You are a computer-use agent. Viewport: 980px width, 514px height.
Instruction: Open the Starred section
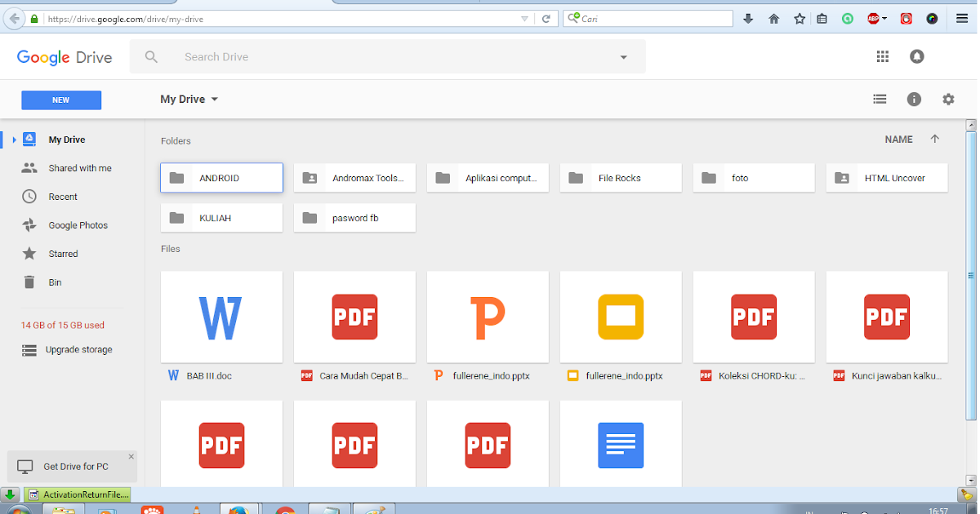[63, 254]
